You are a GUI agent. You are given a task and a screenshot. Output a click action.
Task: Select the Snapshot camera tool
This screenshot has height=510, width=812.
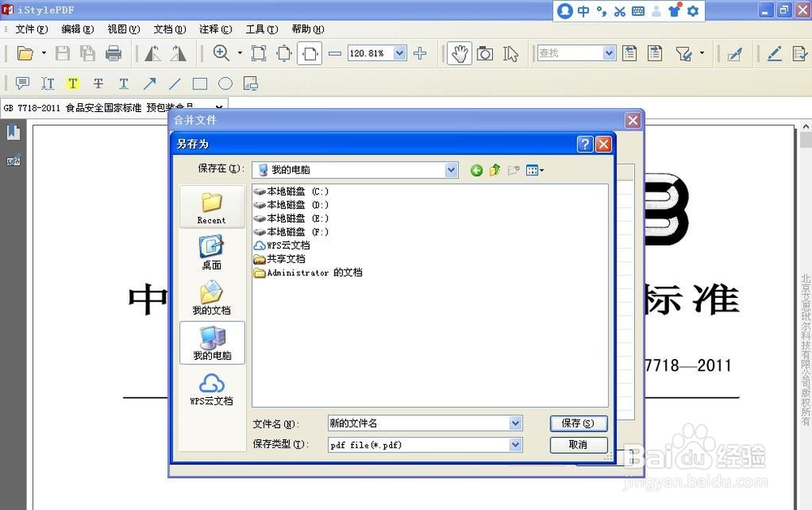485,54
